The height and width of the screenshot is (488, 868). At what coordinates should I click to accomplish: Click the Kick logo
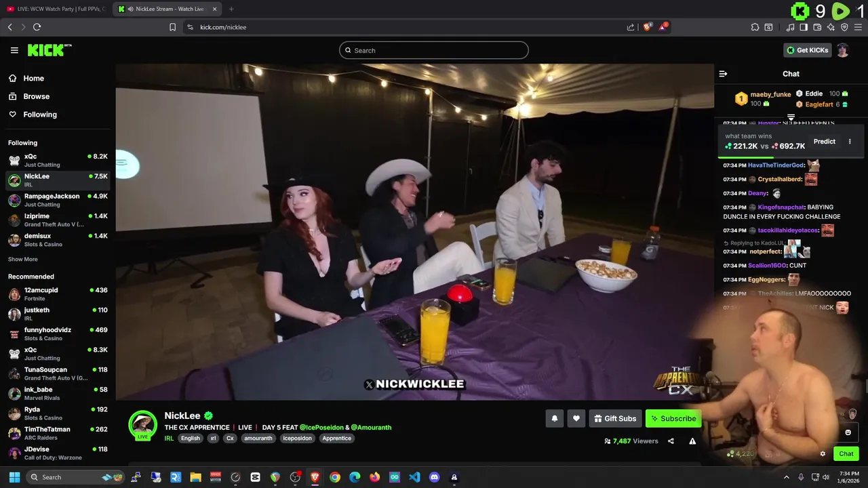click(x=49, y=50)
